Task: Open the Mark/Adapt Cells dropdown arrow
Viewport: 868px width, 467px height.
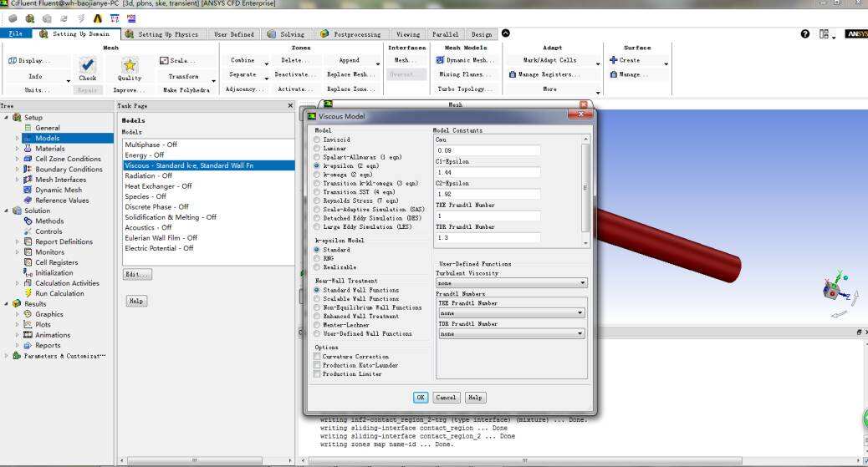Action: [x=598, y=64]
